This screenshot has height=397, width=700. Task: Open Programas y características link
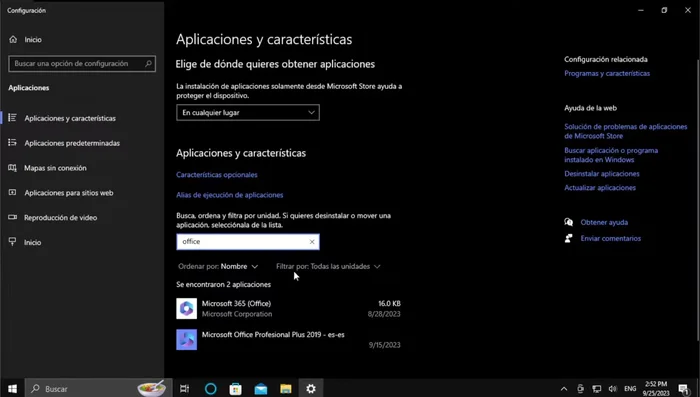point(607,73)
